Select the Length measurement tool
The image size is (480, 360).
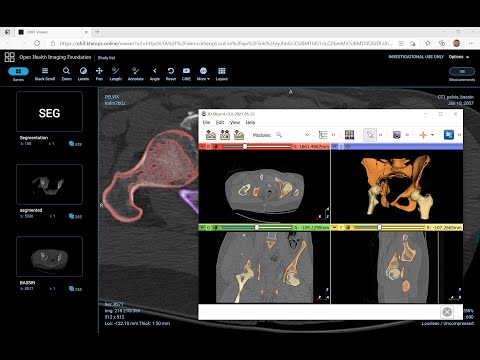tap(115, 74)
